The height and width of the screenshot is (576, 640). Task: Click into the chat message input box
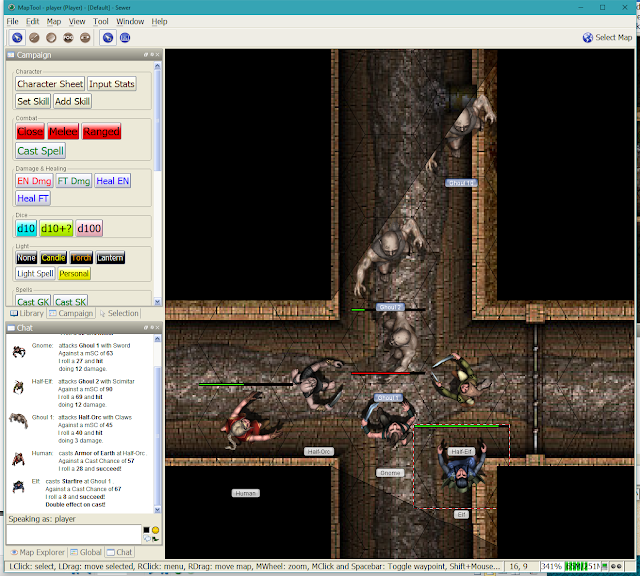[x=74, y=534]
